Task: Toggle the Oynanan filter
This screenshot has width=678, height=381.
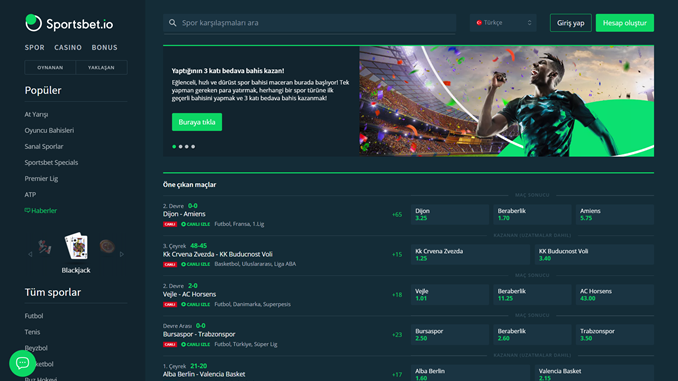Action: click(x=50, y=67)
